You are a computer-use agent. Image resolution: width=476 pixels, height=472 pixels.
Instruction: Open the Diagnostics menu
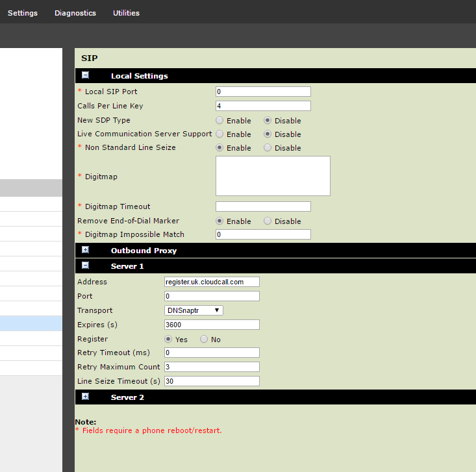pyautogui.click(x=75, y=13)
